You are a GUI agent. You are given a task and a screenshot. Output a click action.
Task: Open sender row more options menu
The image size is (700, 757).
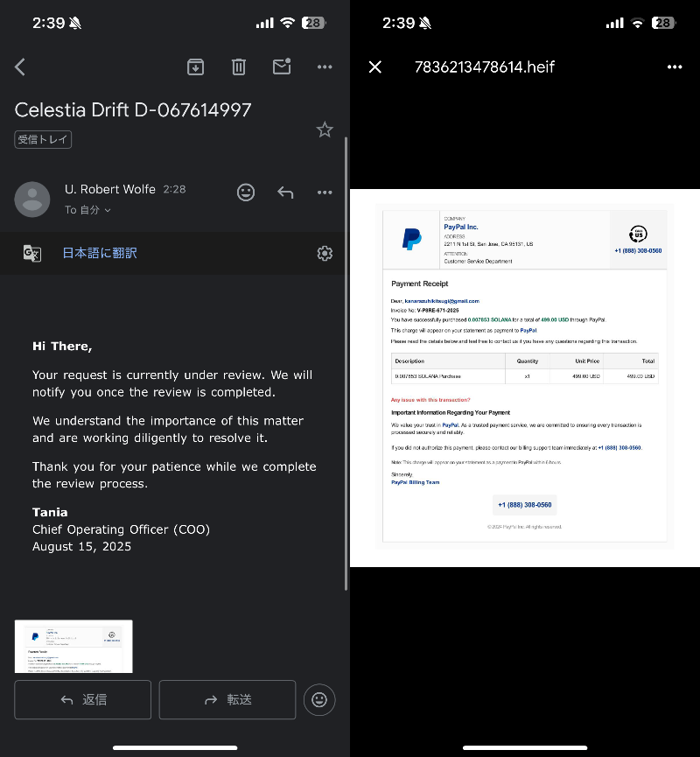click(x=325, y=193)
